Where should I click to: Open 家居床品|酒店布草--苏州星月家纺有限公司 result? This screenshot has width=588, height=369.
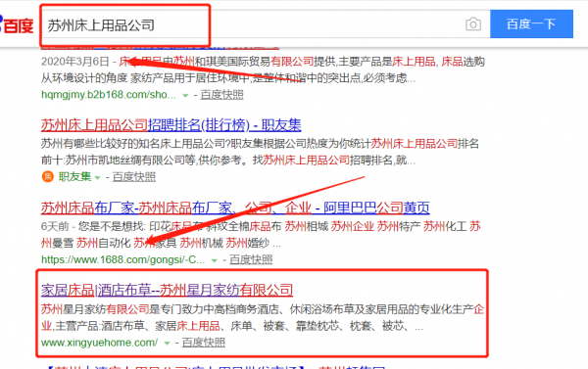tap(167, 291)
